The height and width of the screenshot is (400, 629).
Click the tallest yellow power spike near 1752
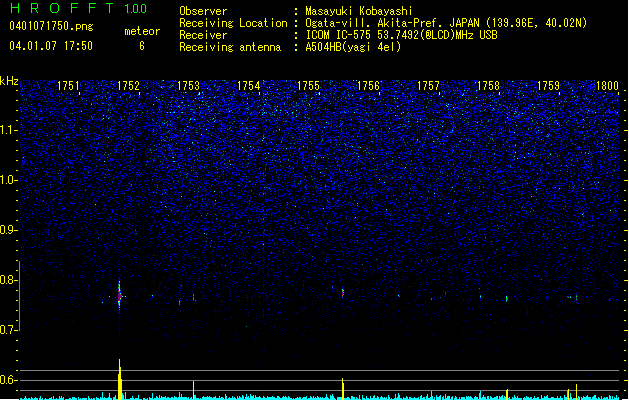click(120, 379)
